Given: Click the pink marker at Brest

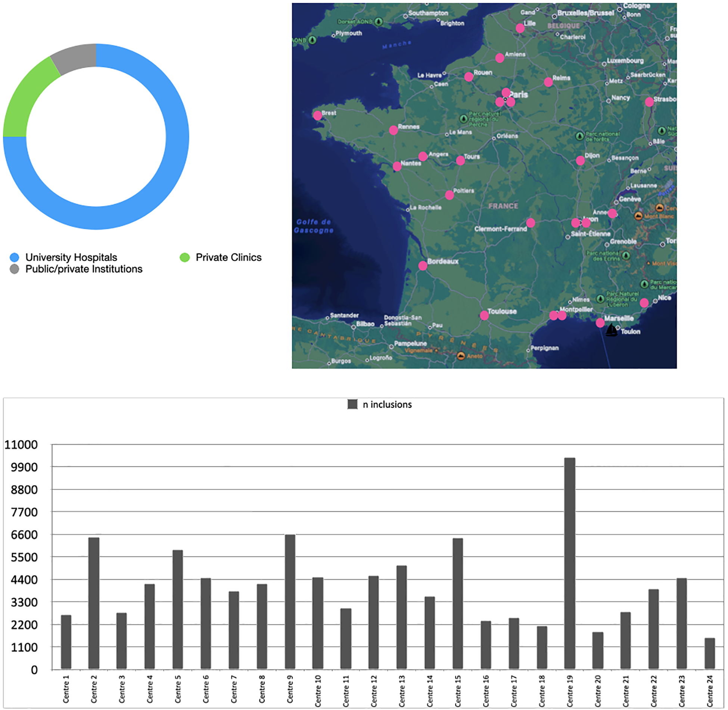Looking at the screenshot, I should tap(317, 115).
